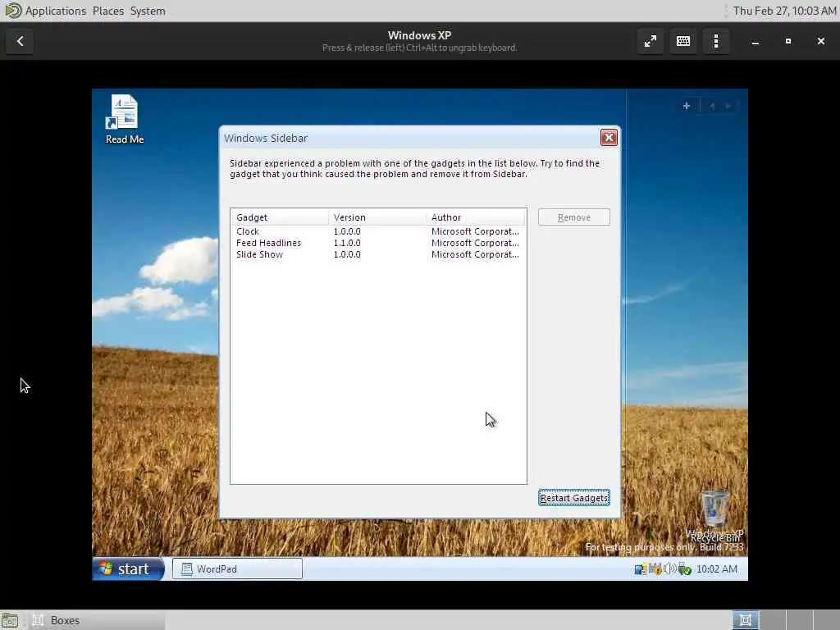840x630 pixels.
Task: Click Boxes fullscreen toggle icon
Action: 651,41
